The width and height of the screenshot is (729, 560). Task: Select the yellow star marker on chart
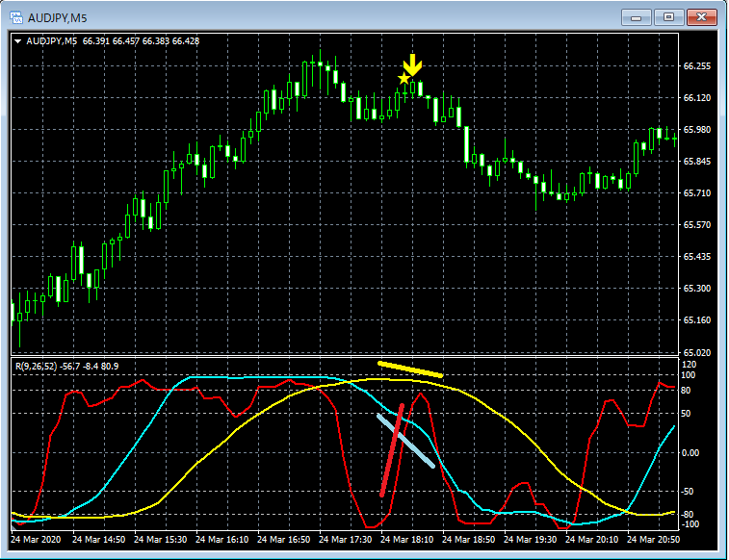pyautogui.click(x=404, y=79)
